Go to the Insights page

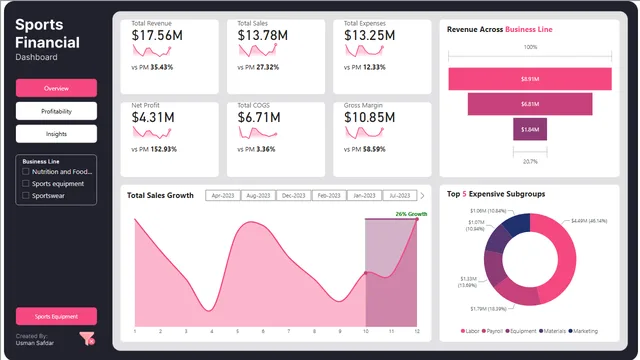[56, 134]
